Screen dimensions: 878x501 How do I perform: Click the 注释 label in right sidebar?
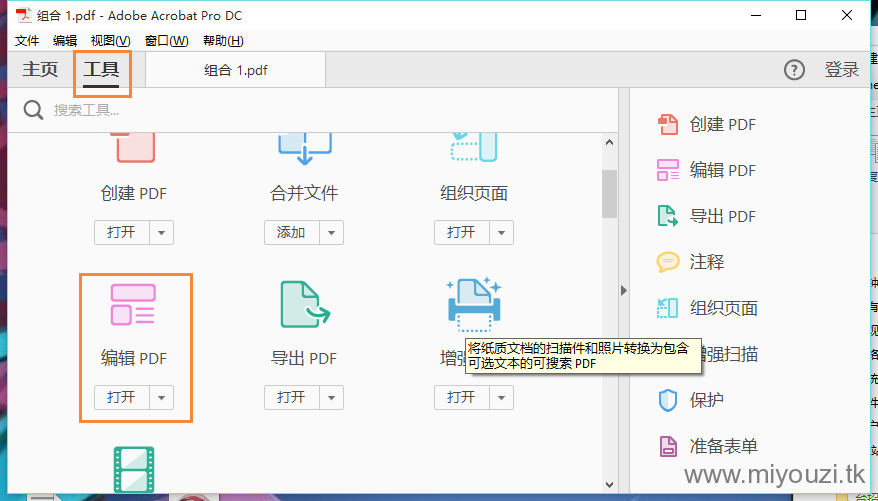click(707, 262)
